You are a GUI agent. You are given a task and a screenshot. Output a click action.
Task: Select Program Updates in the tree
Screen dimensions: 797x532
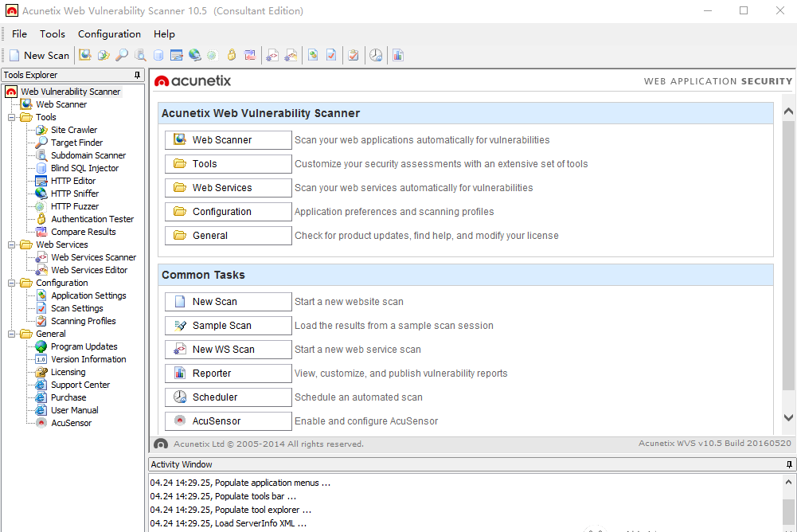[84, 346]
